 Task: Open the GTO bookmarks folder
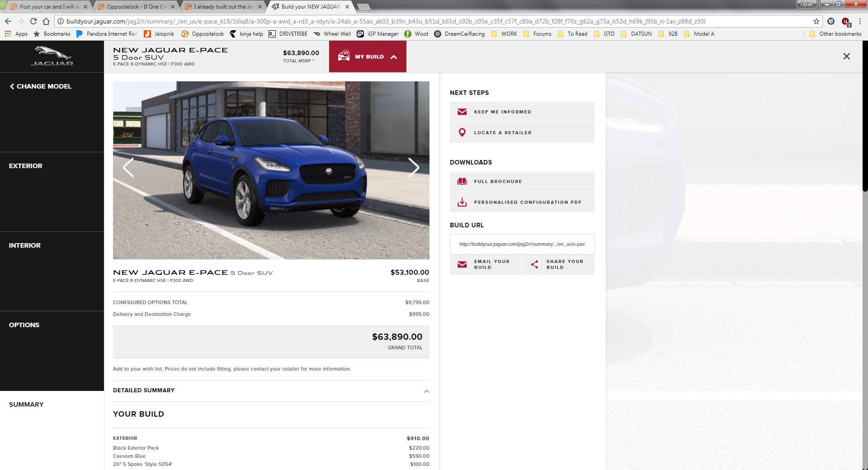[604, 34]
